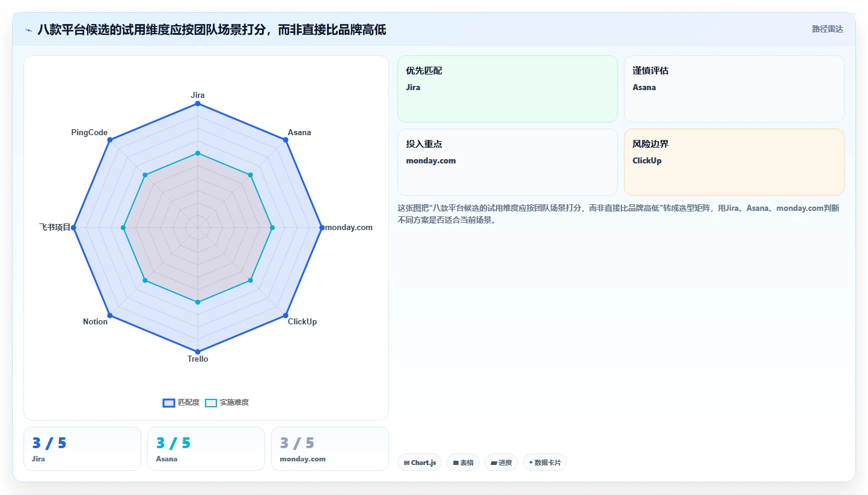Open the 谨慎评估 Asana card
The height and width of the screenshot is (495, 868).
tap(734, 89)
